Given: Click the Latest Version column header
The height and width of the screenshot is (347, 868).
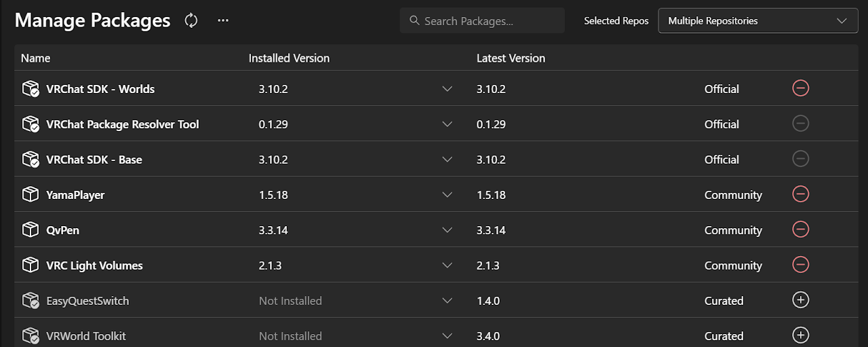Looking at the screenshot, I should coord(511,58).
